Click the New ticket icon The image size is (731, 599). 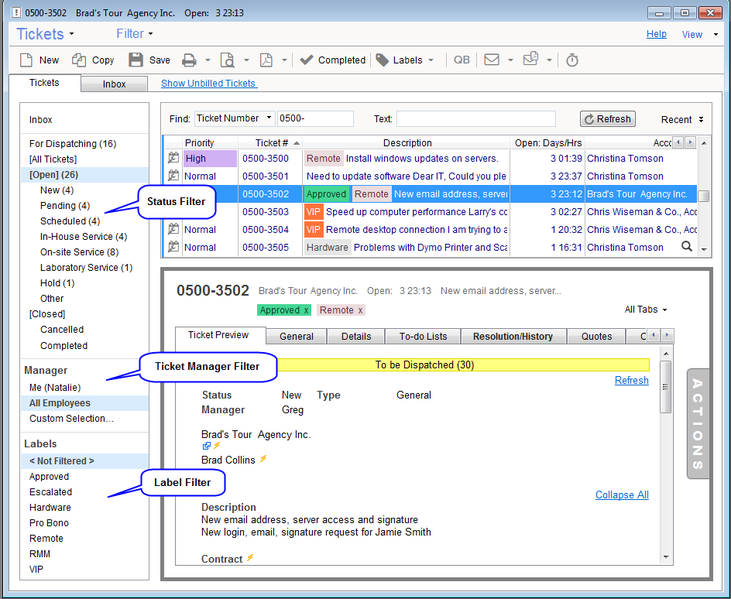(26, 60)
